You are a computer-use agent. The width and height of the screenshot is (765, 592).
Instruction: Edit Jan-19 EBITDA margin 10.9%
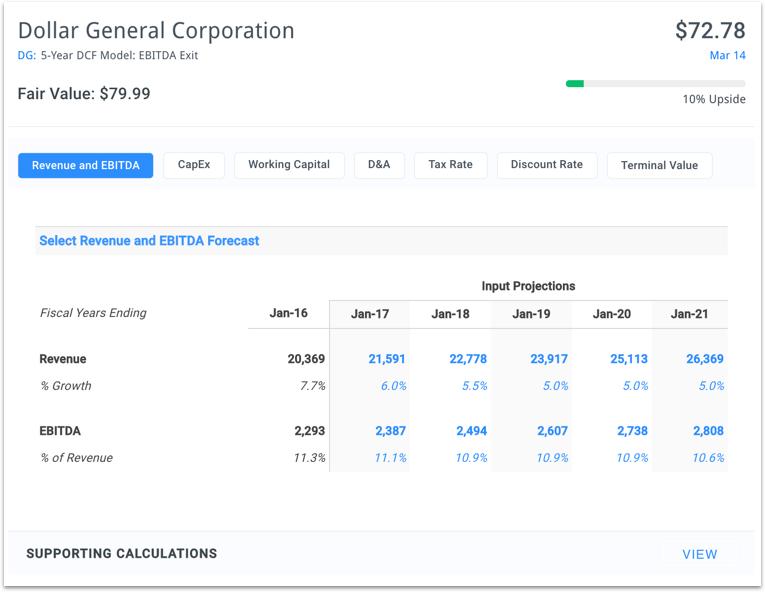coord(552,458)
